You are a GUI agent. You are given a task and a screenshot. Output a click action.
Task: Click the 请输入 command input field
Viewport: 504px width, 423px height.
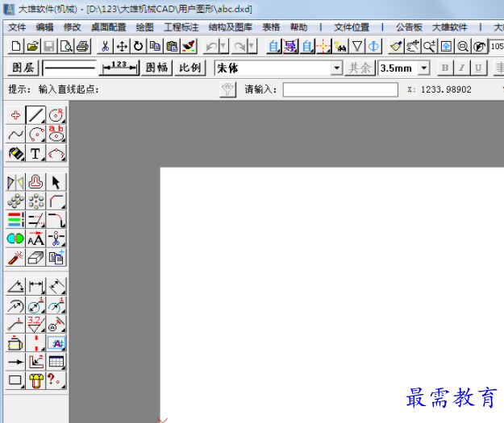[340, 89]
